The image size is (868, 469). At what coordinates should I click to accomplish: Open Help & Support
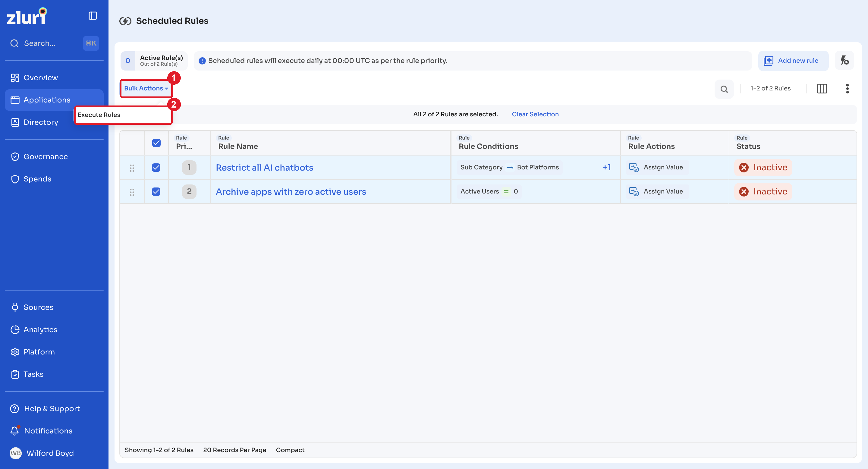pyautogui.click(x=54, y=408)
